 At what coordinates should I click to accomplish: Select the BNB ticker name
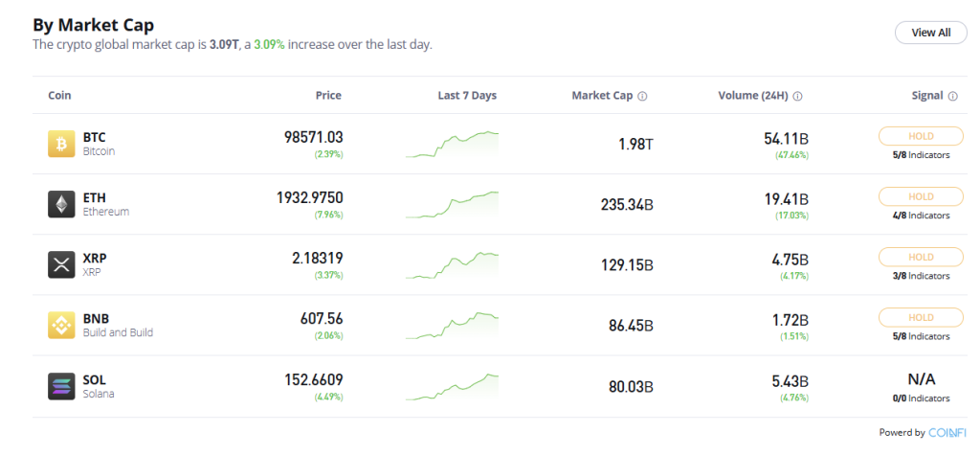tap(96, 319)
